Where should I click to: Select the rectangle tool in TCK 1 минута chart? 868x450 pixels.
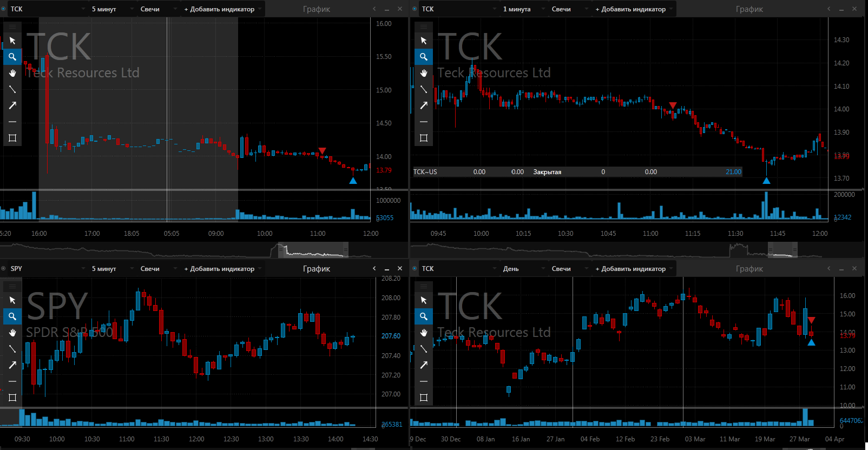tap(424, 138)
